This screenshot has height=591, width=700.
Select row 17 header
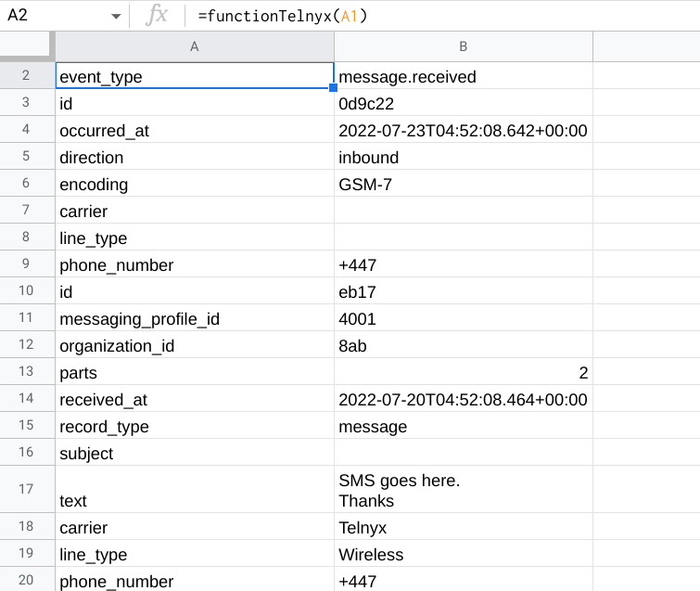(26, 489)
